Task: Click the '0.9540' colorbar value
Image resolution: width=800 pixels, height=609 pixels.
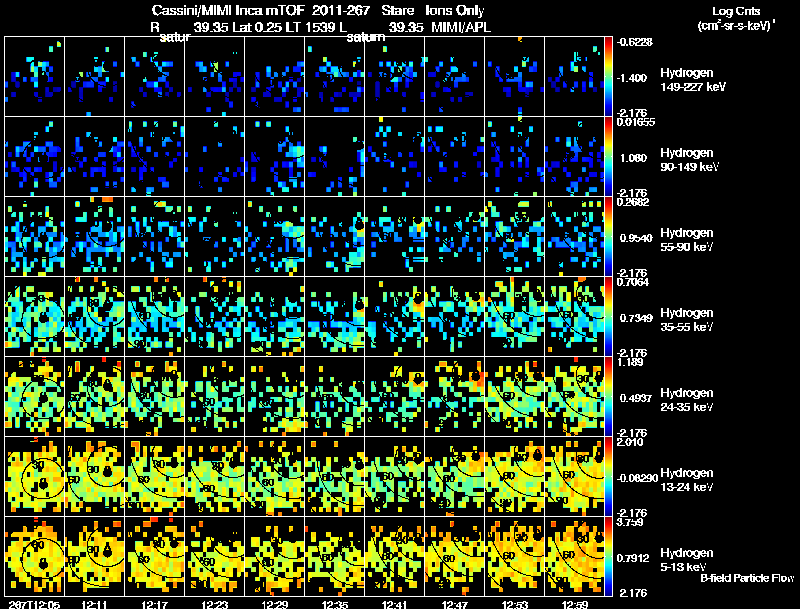Action: click(636, 238)
